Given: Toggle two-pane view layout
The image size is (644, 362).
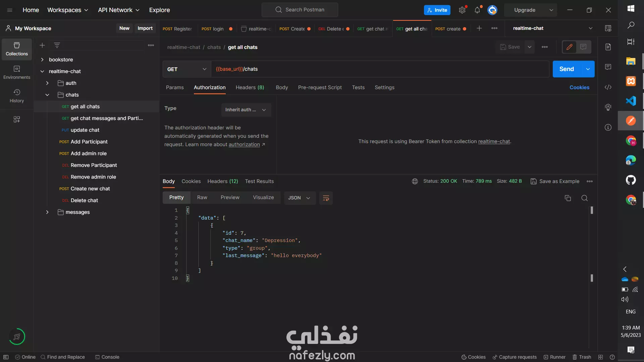Looking at the screenshot, I should [600, 357].
